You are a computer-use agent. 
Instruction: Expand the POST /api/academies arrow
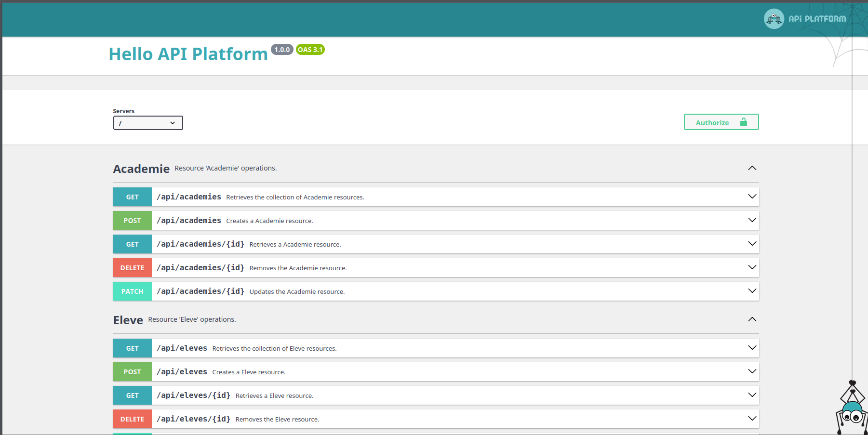752,220
